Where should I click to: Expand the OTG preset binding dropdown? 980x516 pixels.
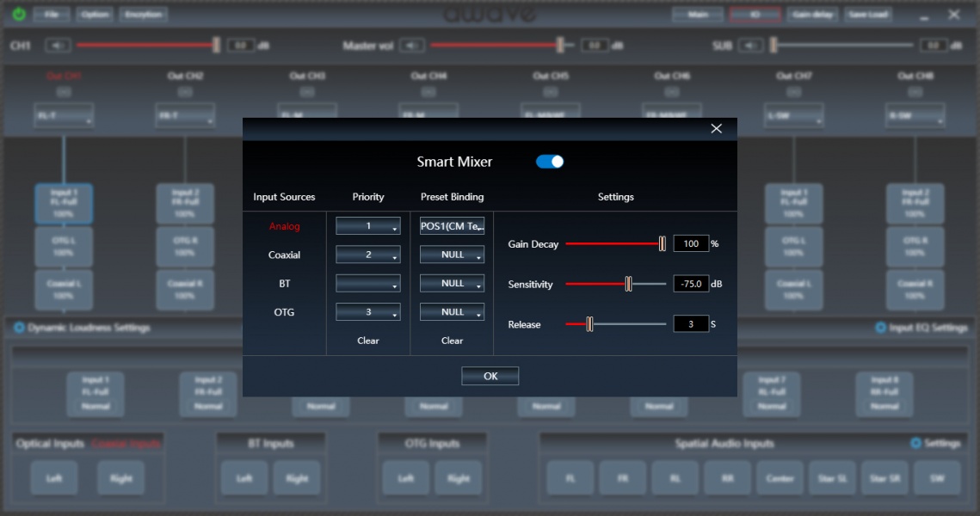[452, 312]
